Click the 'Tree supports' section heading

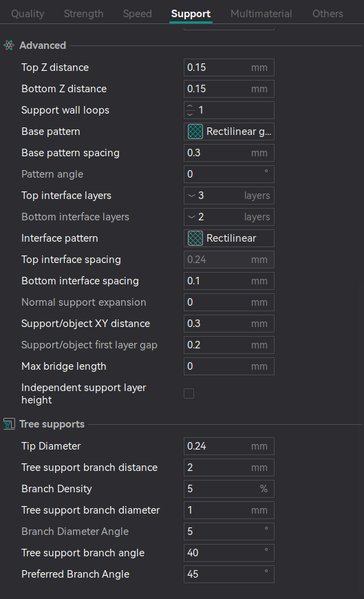(x=52, y=424)
